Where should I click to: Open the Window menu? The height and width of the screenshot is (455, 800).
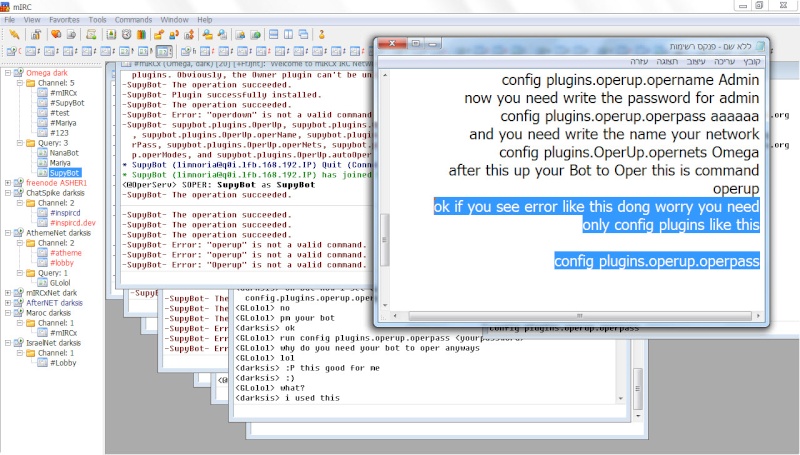click(x=174, y=20)
